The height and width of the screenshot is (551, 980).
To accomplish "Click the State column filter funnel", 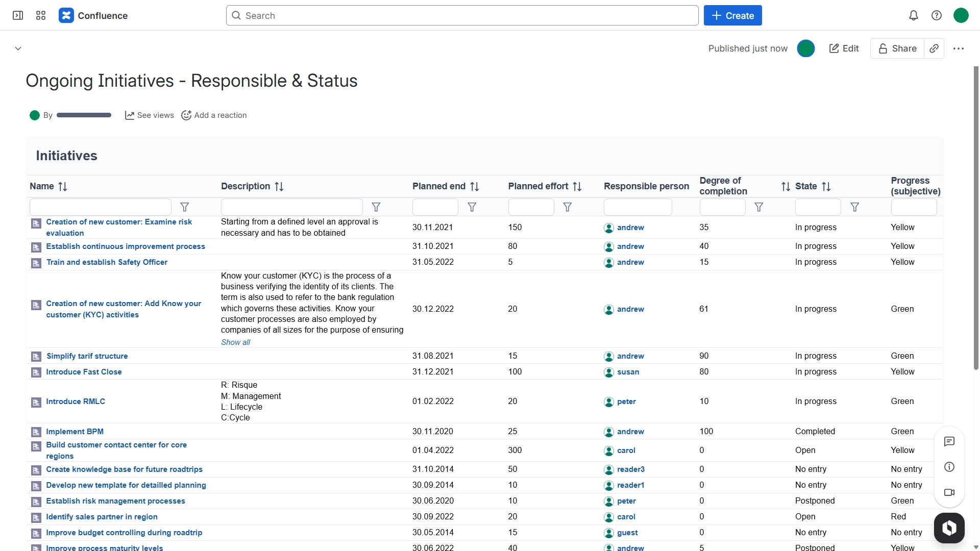I will point(855,207).
